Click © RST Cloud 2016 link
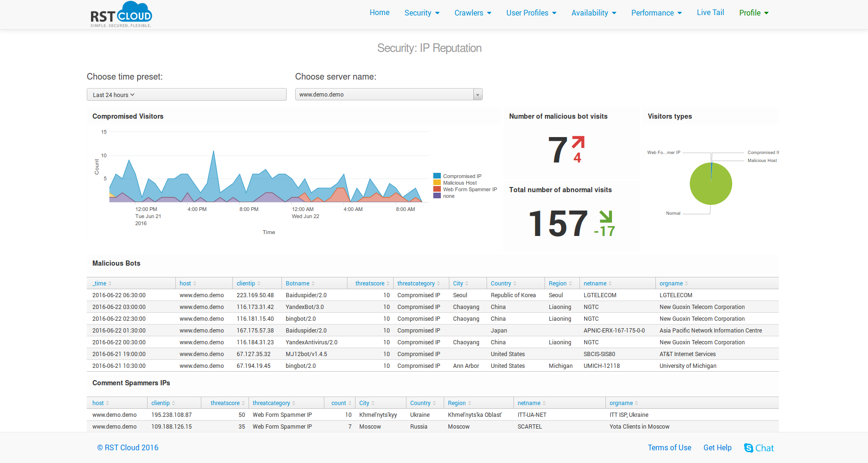Image resolution: width=868 pixels, height=463 pixels. click(x=128, y=448)
